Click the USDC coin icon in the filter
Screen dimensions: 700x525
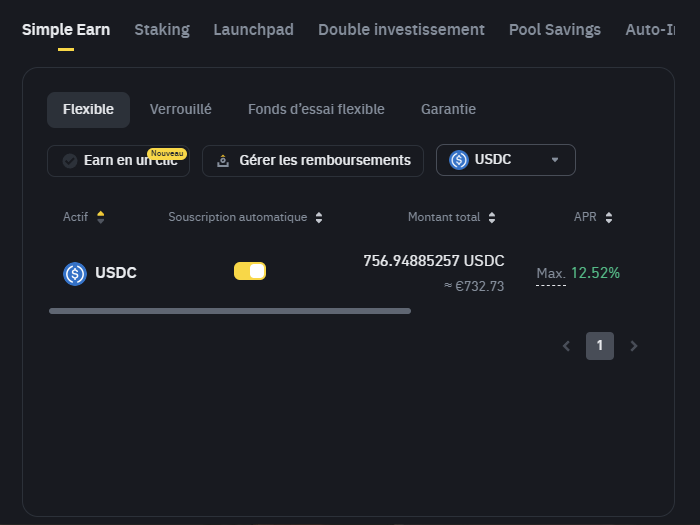click(459, 160)
